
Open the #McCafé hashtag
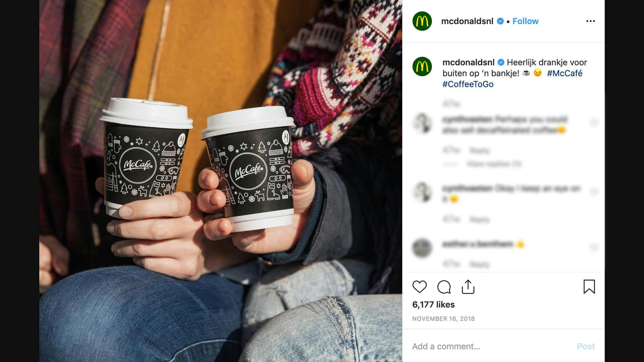point(565,73)
